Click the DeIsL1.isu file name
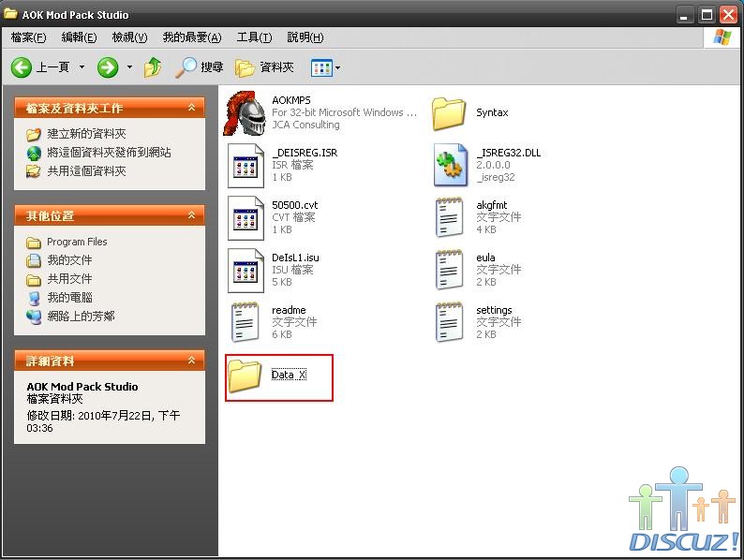 click(x=295, y=258)
